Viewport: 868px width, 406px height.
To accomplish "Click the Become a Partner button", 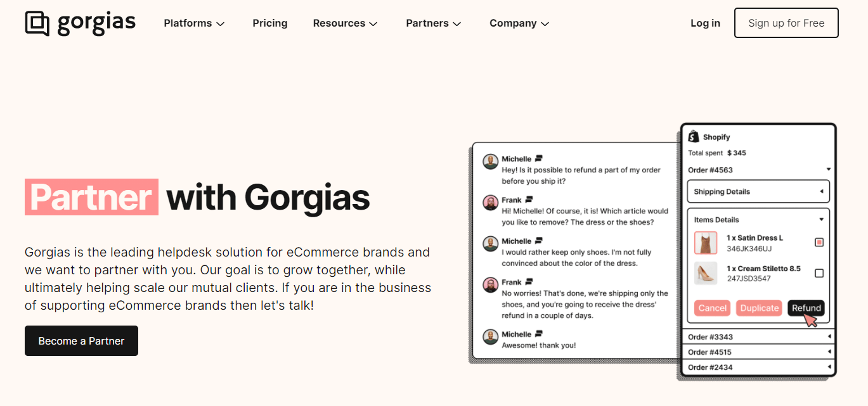I will (81, 341).
